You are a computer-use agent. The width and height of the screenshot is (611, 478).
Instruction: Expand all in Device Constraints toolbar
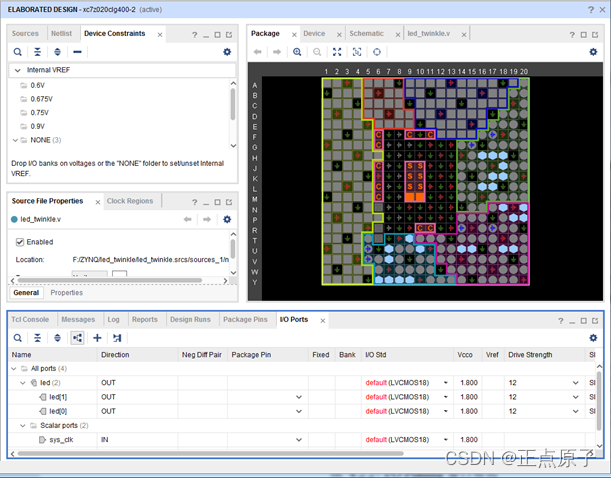tap(57, 52)
